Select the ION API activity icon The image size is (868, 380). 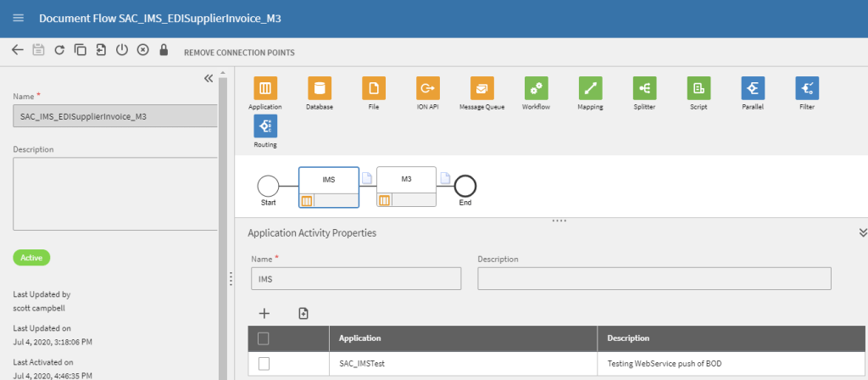pyautogui.click(x=427, y=88)
